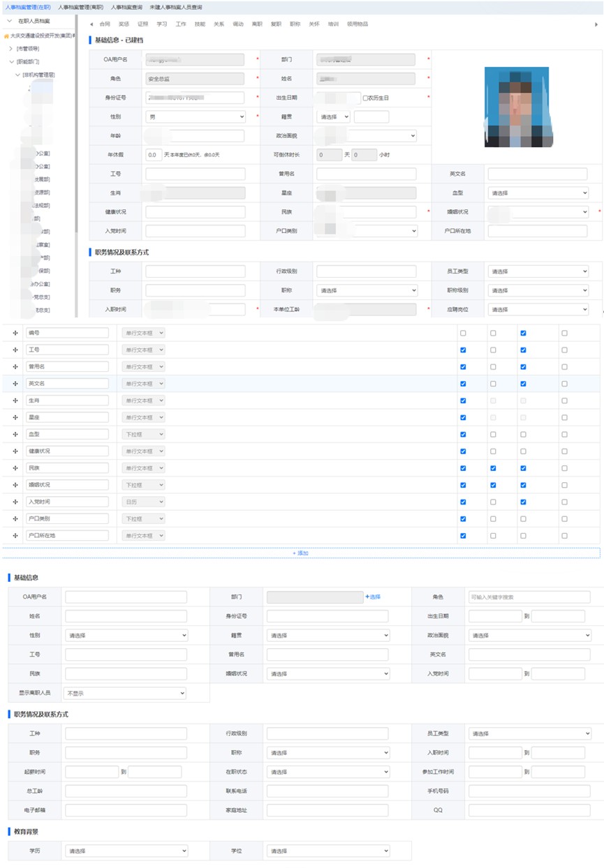Click the home icon beside 大庆交通建设投资开发
Screen dimensions: 604x868
pyautogui.click(x=6, y=36)
